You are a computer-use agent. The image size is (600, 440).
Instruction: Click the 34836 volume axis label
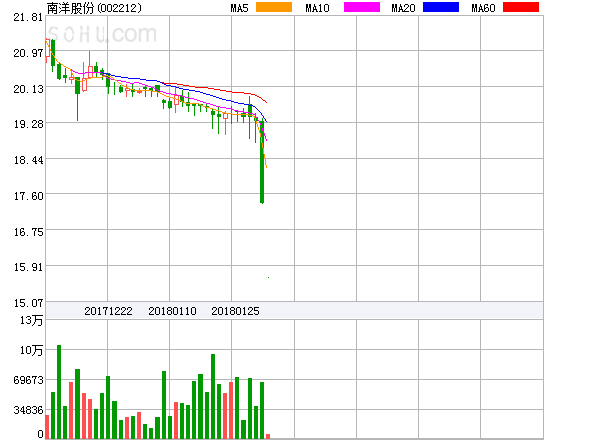tap(28, 410)
